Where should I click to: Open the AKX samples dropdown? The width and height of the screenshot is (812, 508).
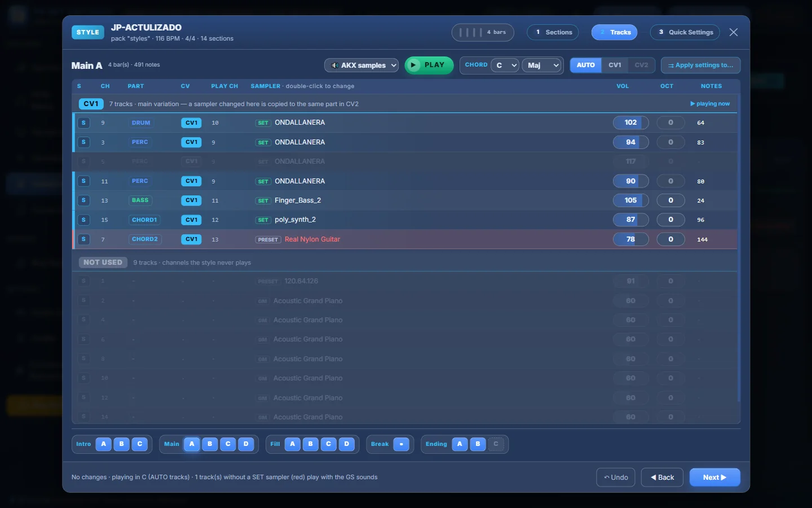click(x=361, y=65)
